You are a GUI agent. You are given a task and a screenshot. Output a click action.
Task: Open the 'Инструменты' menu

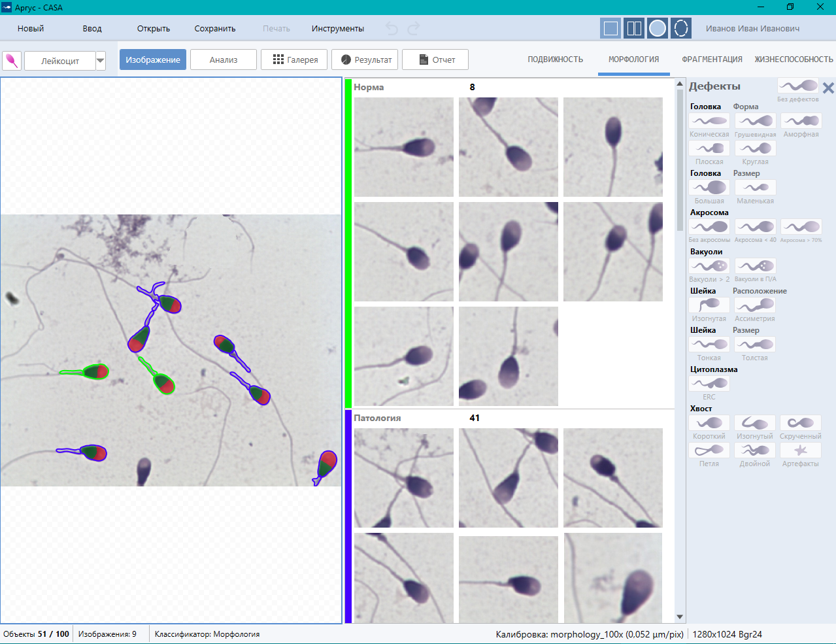click(337, 29)
